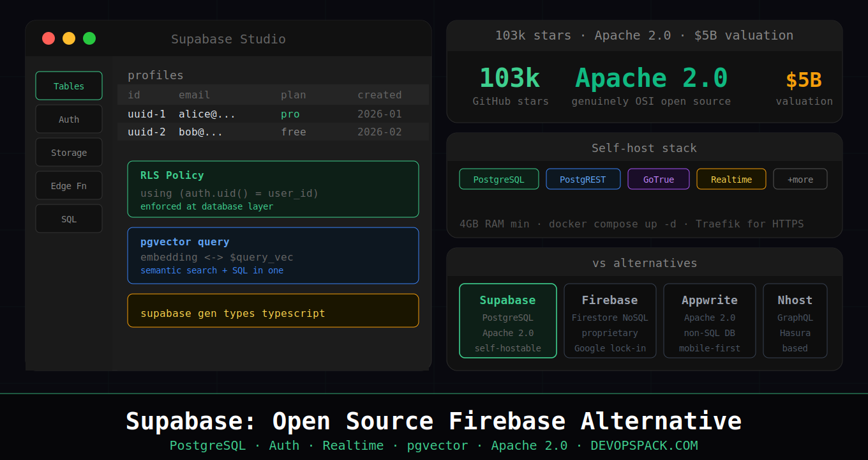Image resolution: width=868 pixels, height=460 pixels.
Task: Select the Nhost comparison card
Action: pos(795,321)
